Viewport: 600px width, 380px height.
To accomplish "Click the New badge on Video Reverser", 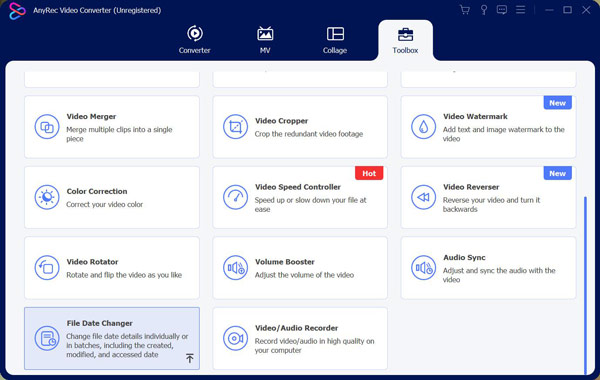I will tap(558, 173).
